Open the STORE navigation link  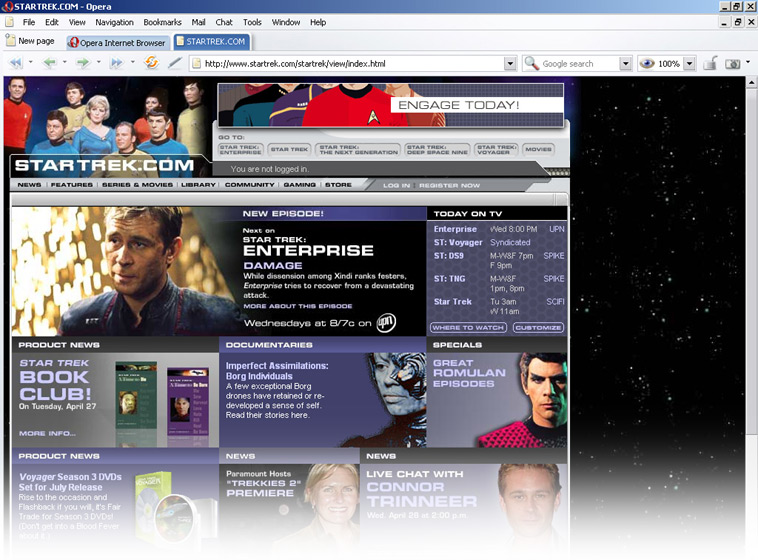tap(338, 185)
